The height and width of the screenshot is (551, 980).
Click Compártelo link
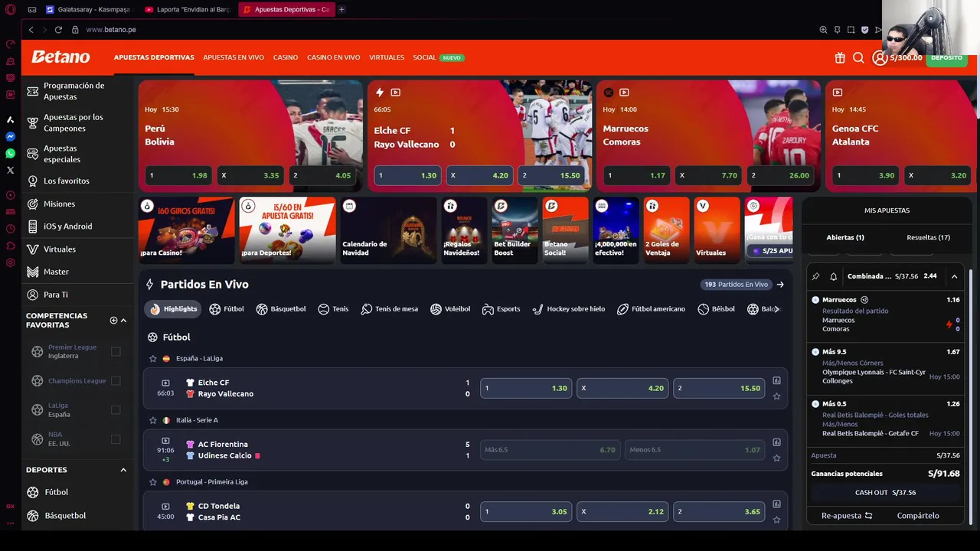click(918, 516)
